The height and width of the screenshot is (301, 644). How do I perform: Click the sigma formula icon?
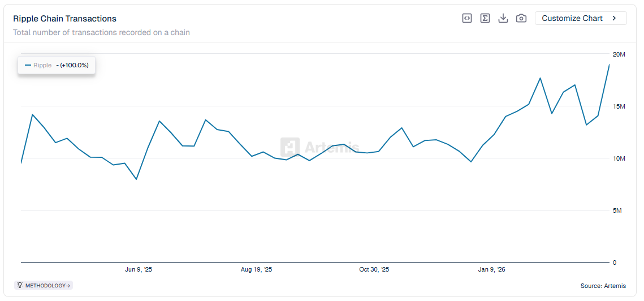click(x=485, y=18)
